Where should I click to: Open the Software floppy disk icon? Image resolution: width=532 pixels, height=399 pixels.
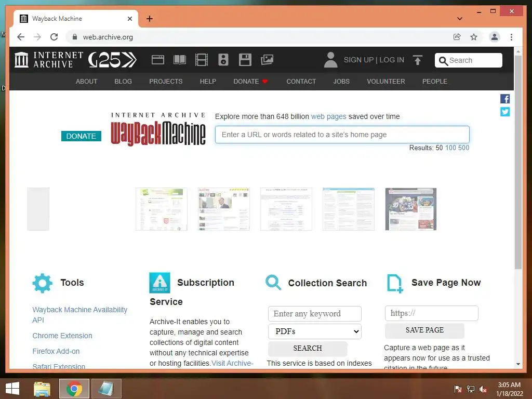[x=245, y=60]
